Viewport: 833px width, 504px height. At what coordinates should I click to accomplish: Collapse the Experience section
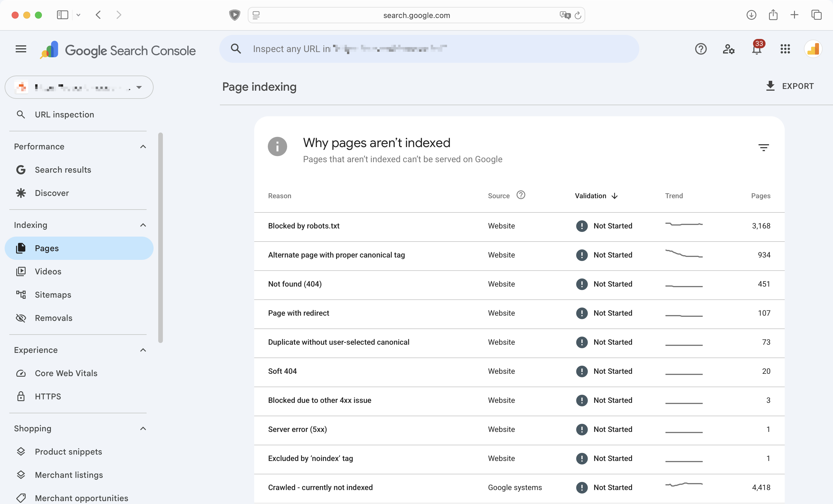pos(143,350)
